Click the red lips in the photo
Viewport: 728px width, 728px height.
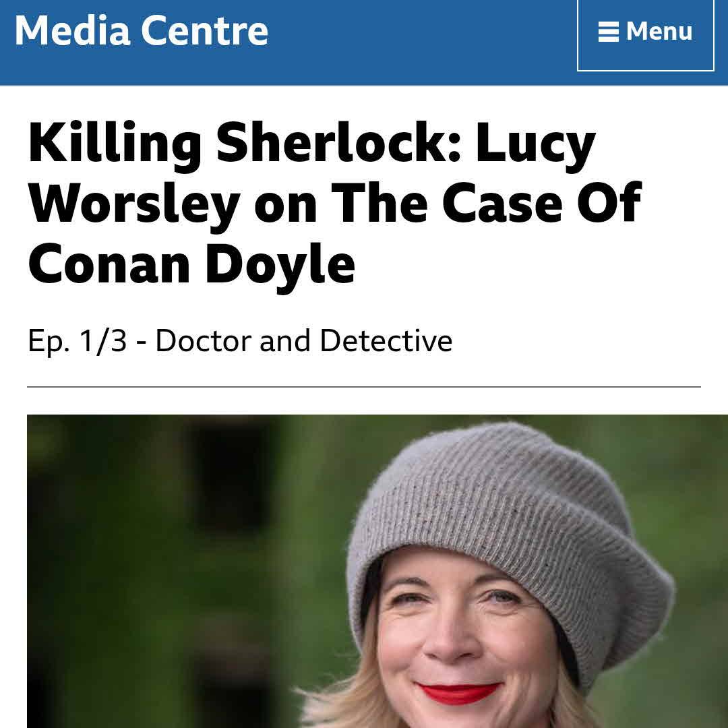(458, 693)
